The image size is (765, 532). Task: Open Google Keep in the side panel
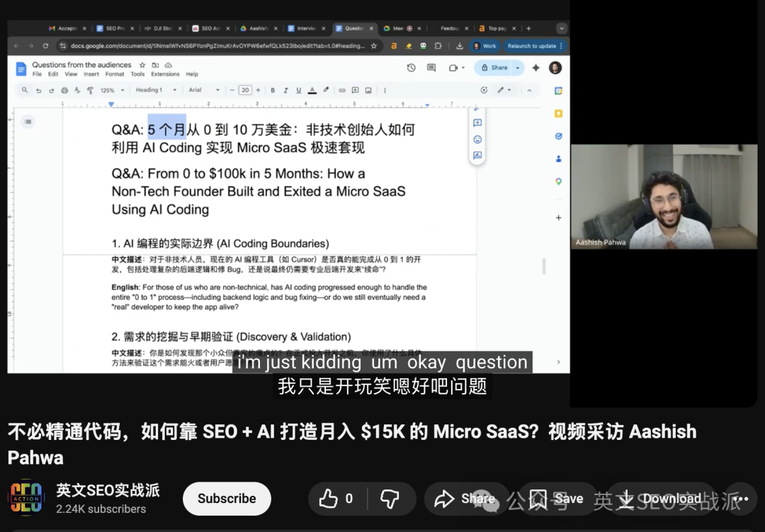click(x=559, y=114)
